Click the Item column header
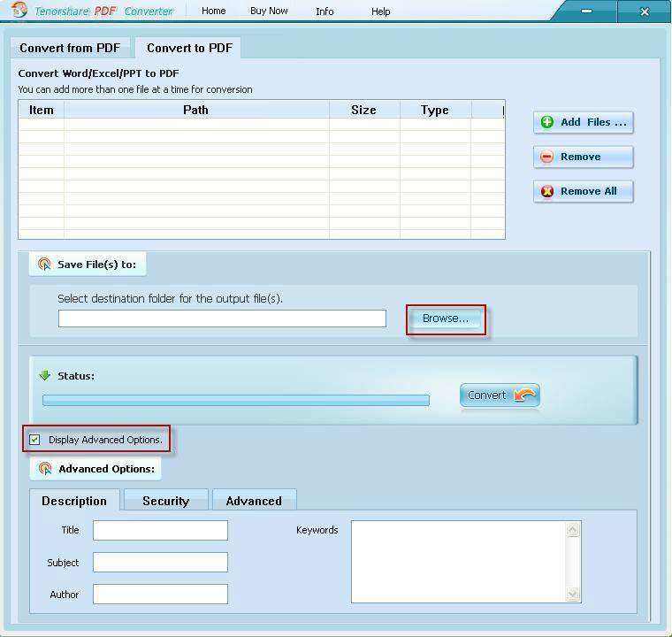The image size is (672, 637). [x=42, y=110]
